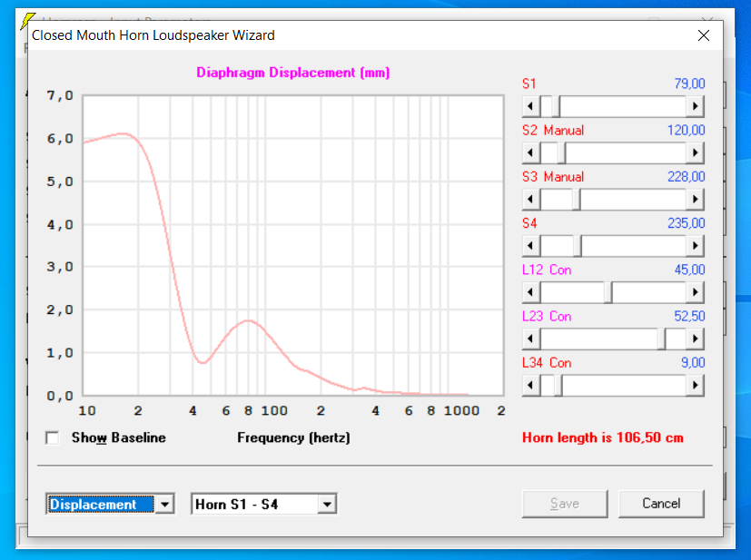Image resolution: width=751 pixels, height=560 pixels.
Task: Click the yellow Hornresp icon behind the wizard
Action: (27, 21)
